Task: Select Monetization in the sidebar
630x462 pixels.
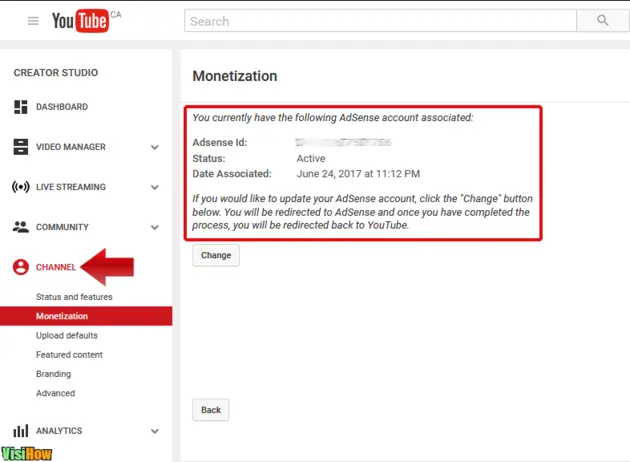Action: click(86, 316)
